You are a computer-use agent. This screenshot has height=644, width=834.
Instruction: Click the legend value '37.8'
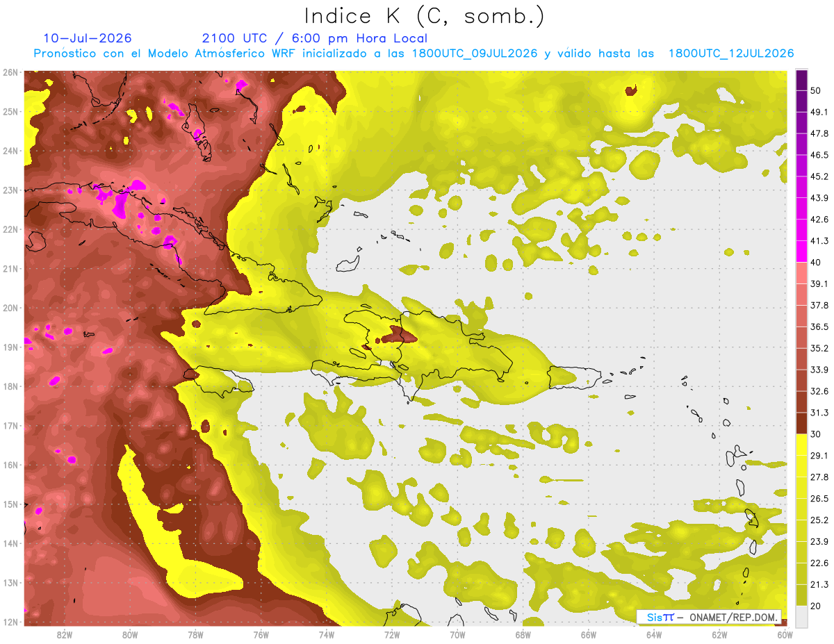[819, 305]
